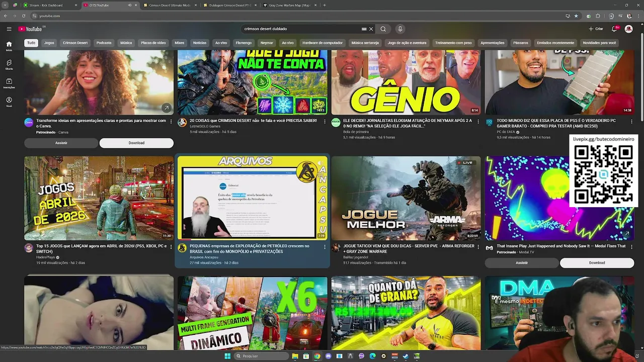Select the Neymar filter chip

click(267, 43)
